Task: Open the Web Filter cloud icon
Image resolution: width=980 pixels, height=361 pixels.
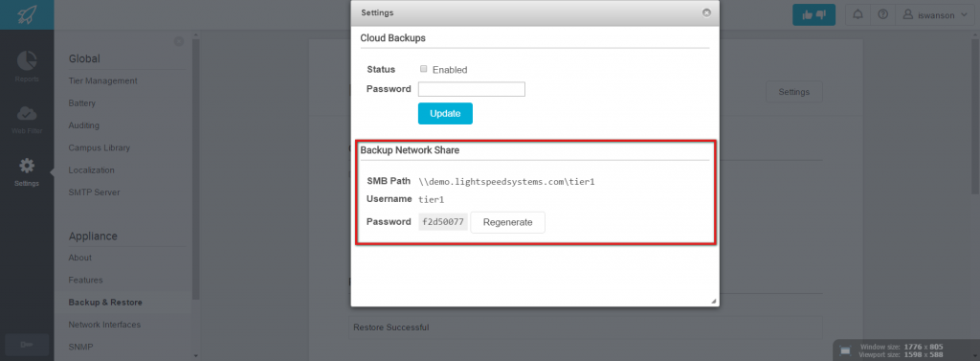Action: [x=27, y=113]
